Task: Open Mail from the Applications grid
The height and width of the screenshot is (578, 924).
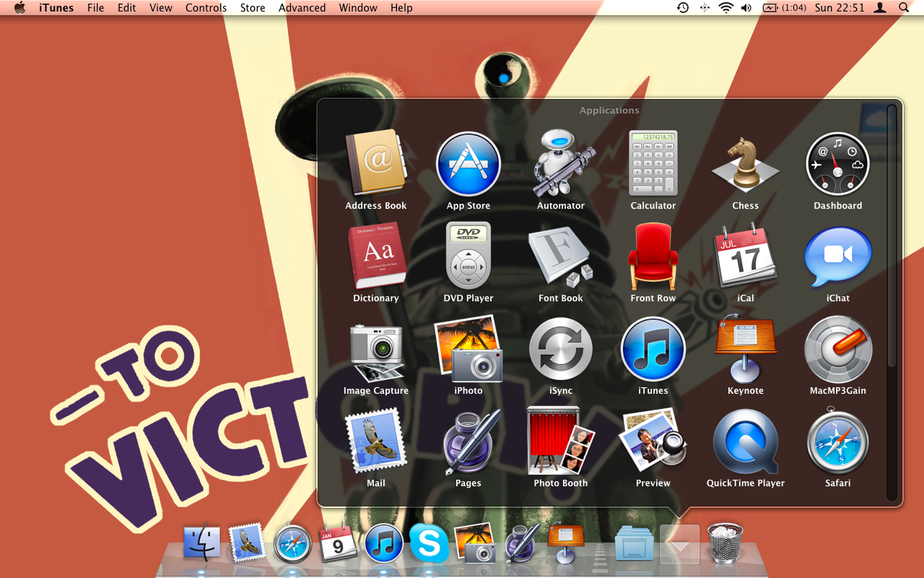Action: pos(376,441)
